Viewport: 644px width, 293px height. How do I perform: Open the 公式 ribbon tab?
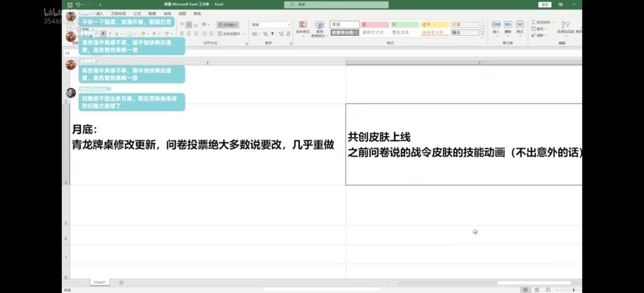point(137,14)
